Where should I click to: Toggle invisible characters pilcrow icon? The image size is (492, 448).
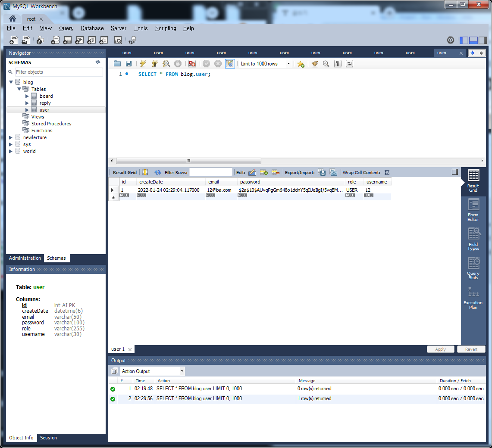coord(338,64)
